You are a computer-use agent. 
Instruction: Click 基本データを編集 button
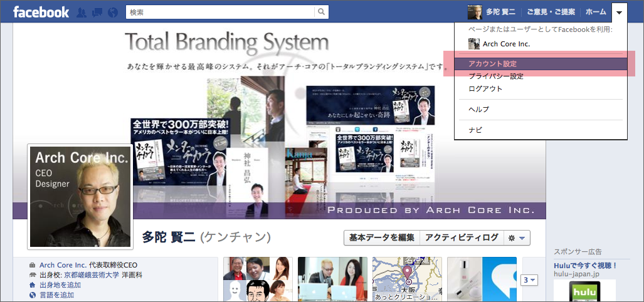(382, 237)
